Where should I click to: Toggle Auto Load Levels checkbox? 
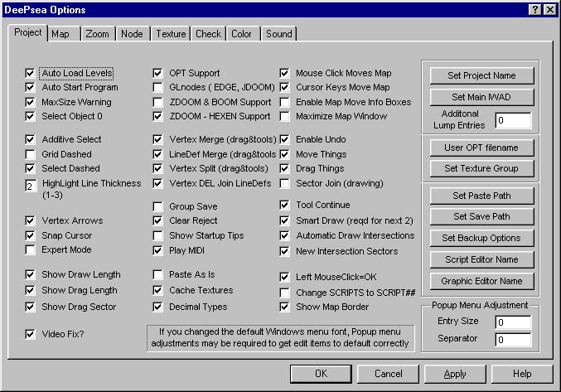31,73
